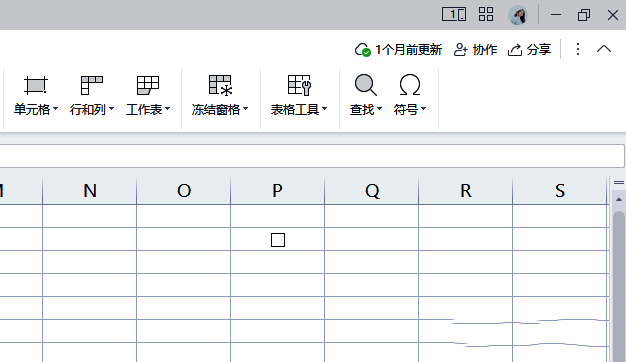Expand the 冻结窗格 dropdown arrow
The height and width of the screenshot is (362, 626).
(246, 109)
